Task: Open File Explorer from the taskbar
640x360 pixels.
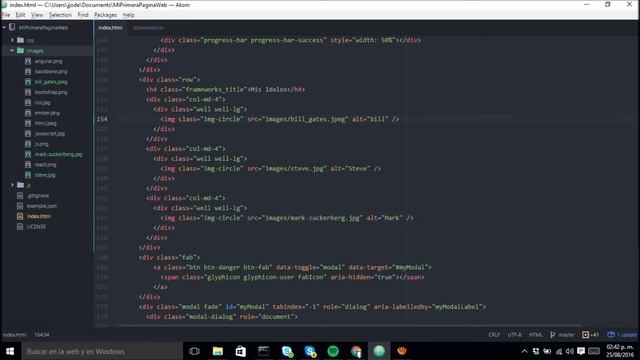Action: pos(218,351)
